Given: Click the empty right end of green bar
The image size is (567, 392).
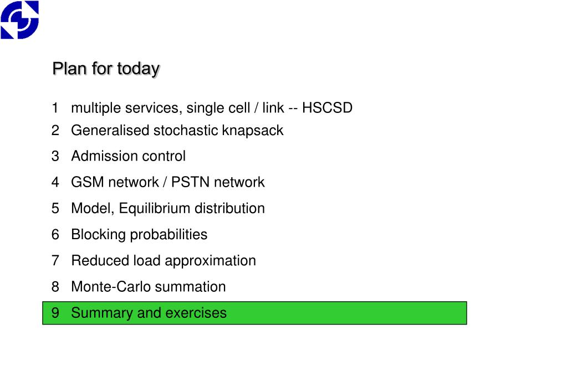Looking at the screenshot, I should [398, 313].
